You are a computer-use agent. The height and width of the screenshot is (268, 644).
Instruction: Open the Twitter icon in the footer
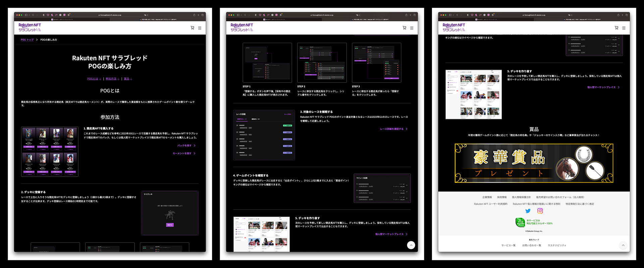click(528, 211)
